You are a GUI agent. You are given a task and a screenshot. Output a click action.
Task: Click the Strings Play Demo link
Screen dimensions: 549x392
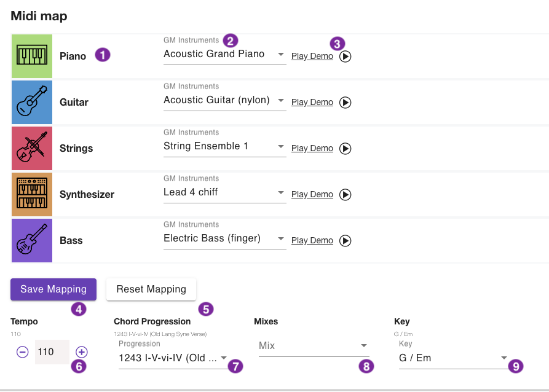(x=312, y=149)
